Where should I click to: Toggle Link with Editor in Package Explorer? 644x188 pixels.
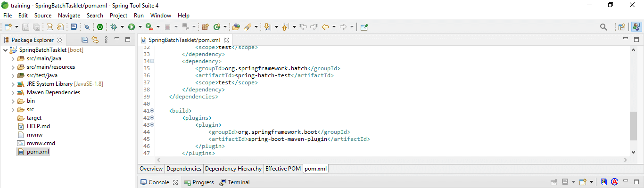95,40
